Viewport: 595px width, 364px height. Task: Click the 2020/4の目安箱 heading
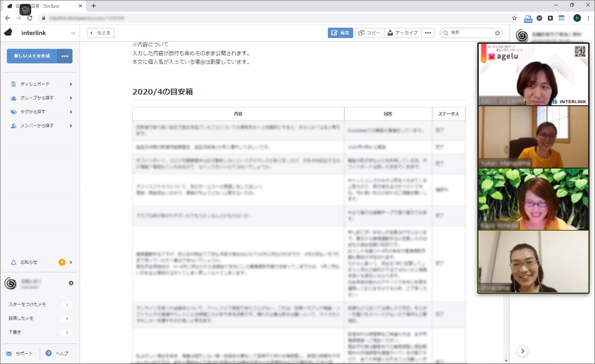(x=162, y=92)
